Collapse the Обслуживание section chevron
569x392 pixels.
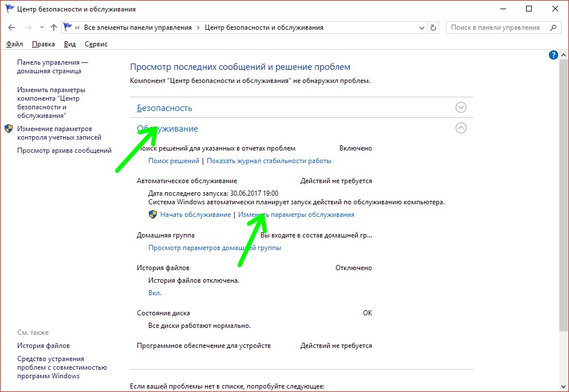coord(461,128)
